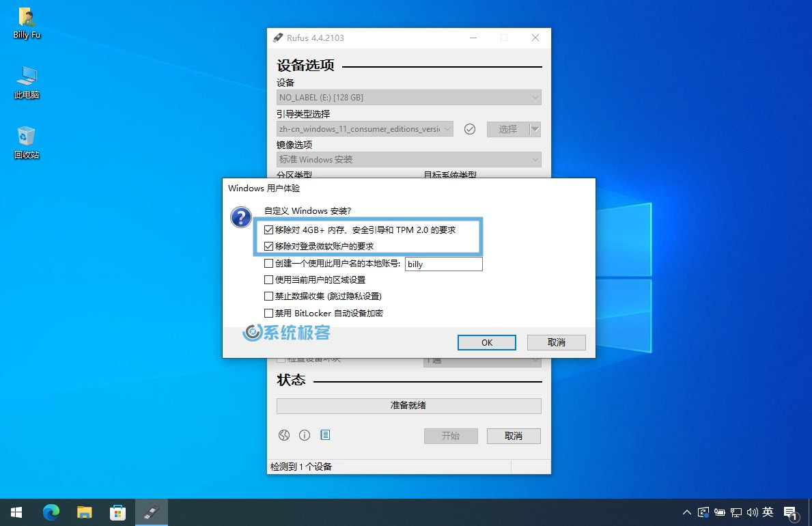Open the 选择 button's dropdown arrow
The height and width of the screenshot is (526, 812).
coord(533,128)
